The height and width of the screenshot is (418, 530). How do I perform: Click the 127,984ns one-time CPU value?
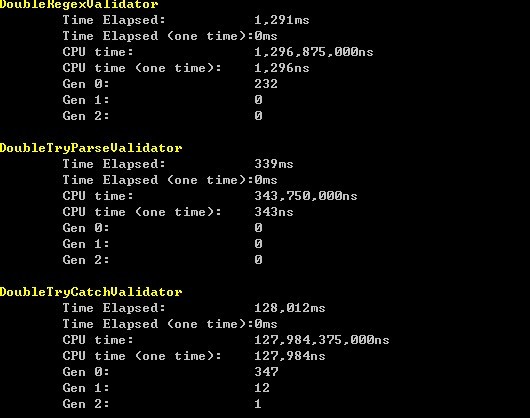pyautogui.click(x=290, y=356)
